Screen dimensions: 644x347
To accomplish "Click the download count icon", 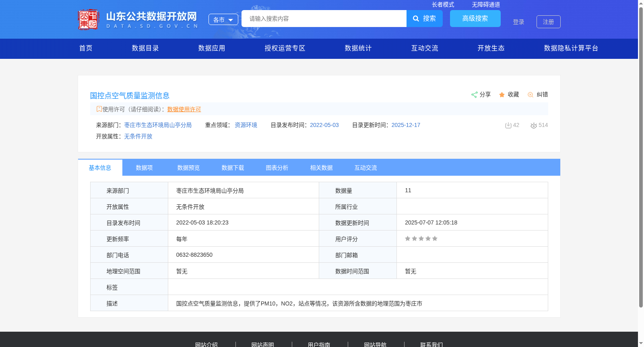I will (x=508, y=125).
